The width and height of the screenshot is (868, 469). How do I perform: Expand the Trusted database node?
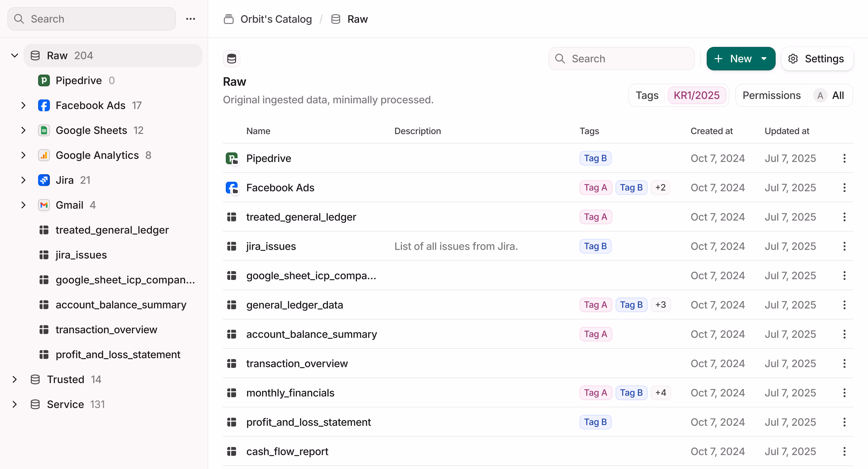14,380
